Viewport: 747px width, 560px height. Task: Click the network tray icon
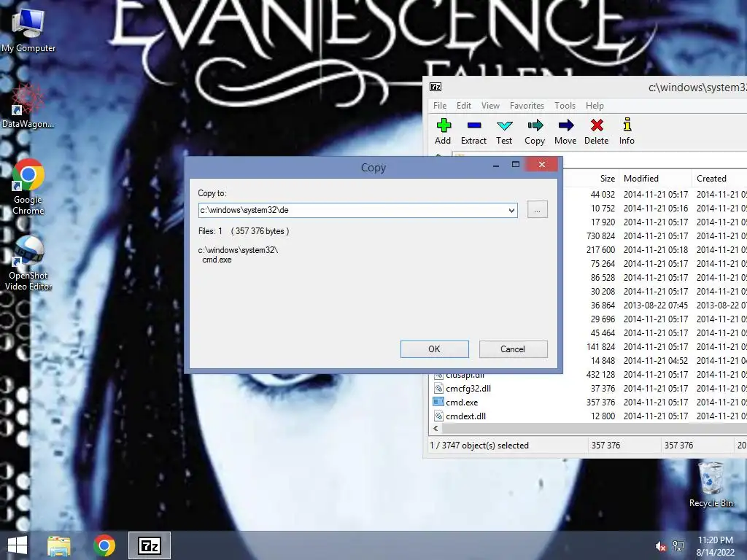point(678,546)
